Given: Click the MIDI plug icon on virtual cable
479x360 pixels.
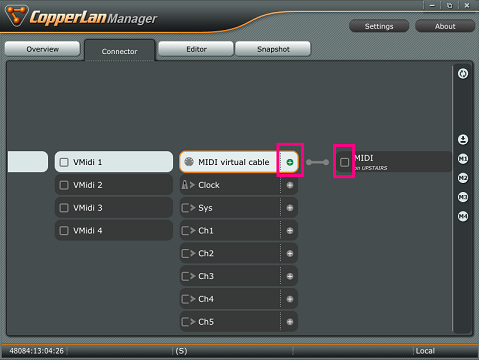Looking at the screenshot, I should (189, 162).
